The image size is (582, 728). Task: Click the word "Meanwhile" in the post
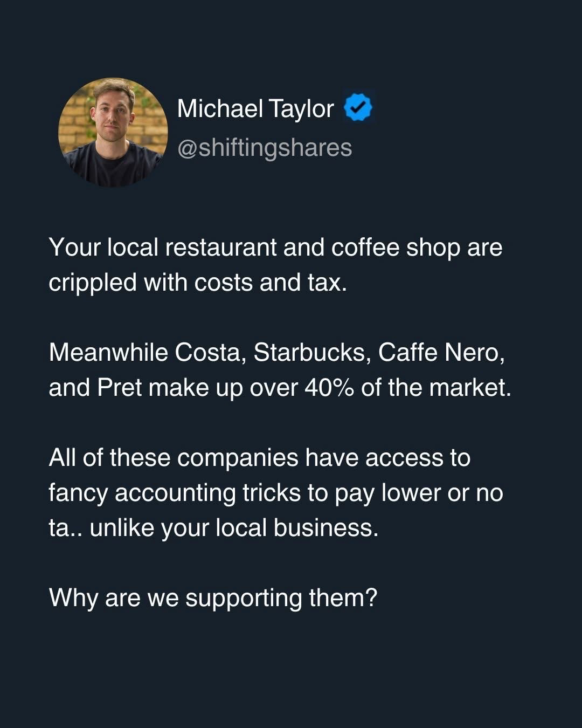tap(108, 353)
